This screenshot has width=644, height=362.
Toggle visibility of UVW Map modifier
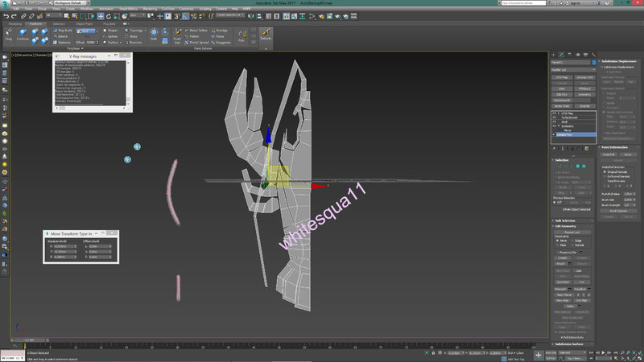pyautogui.click(x=554, y=113)
